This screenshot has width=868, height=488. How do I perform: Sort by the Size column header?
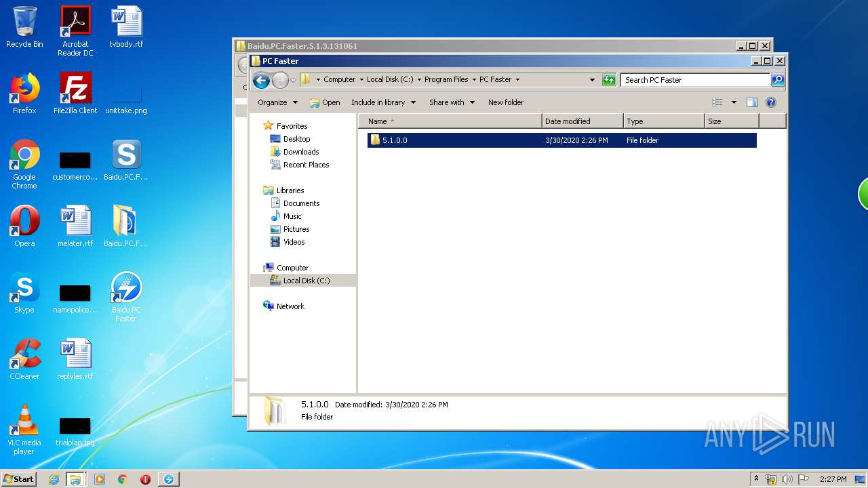731,121
